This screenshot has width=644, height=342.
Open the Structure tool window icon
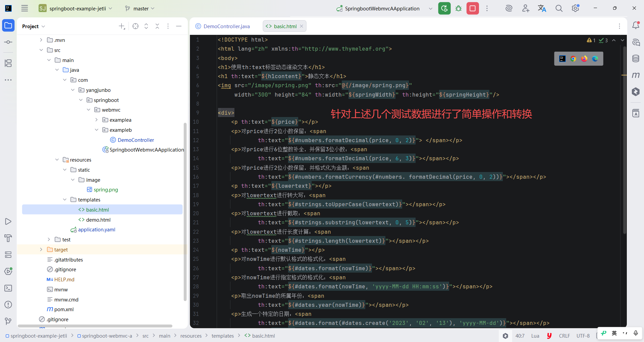[x=8, y=63]
